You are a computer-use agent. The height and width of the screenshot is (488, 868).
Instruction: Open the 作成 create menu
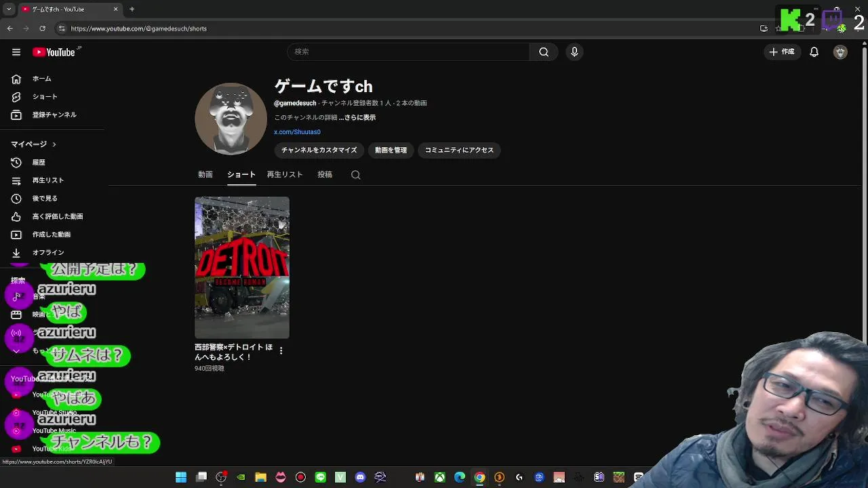coord(781,52)
